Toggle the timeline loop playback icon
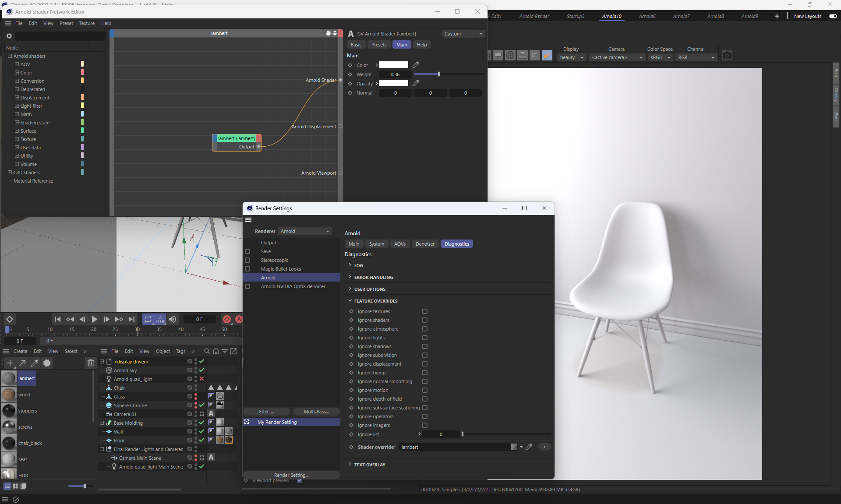Viewport: 841px width, 504px height. 148,319
